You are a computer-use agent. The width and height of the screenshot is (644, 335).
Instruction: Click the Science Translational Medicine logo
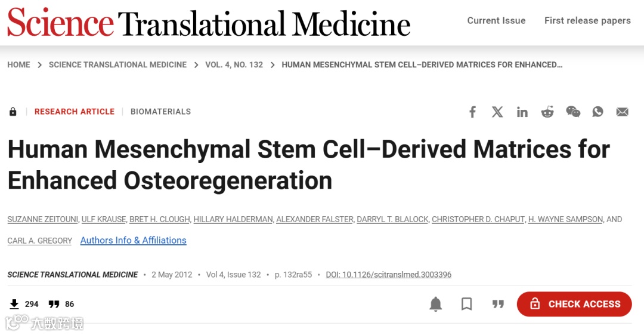pos(209,23)
